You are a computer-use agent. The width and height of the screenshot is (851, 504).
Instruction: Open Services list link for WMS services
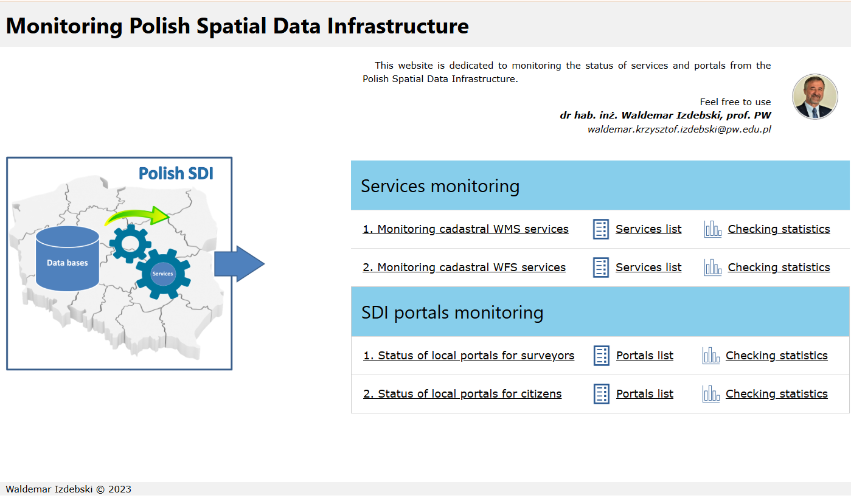click(x=648, y=229)
